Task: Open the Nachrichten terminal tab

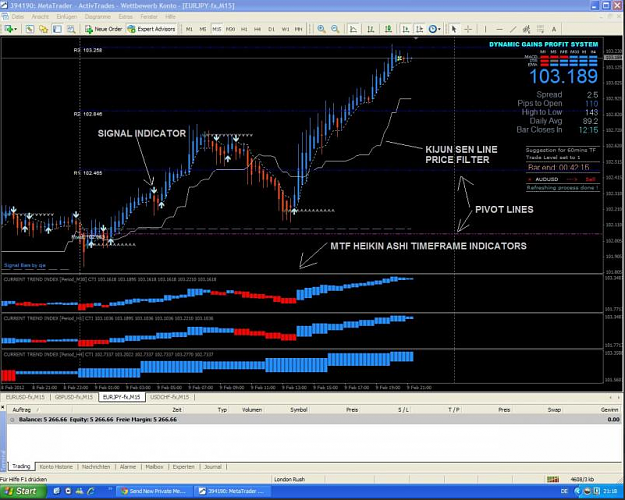Action: pyautogui.click(x=96, y=467)
